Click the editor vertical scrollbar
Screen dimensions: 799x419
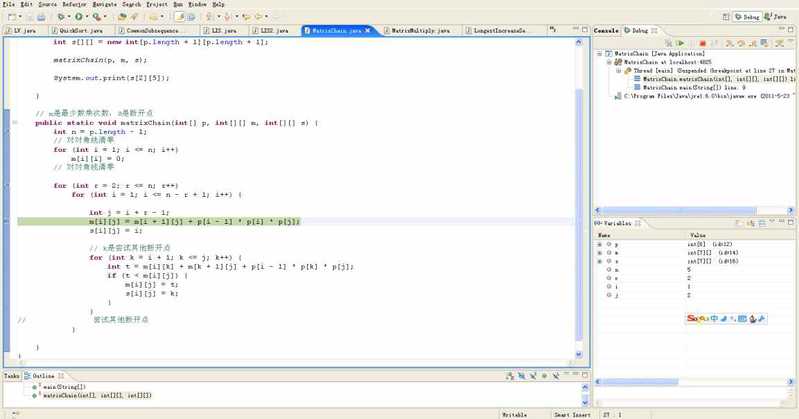[579, 200]
